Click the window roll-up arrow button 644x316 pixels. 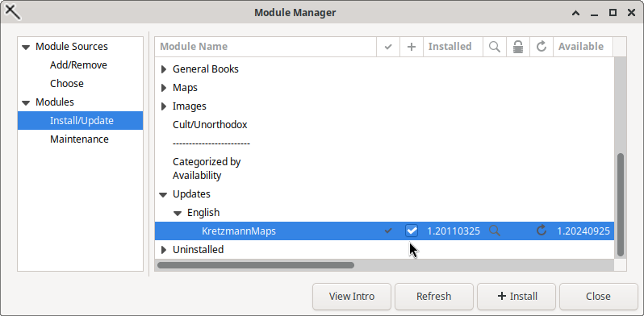(576, 13)
